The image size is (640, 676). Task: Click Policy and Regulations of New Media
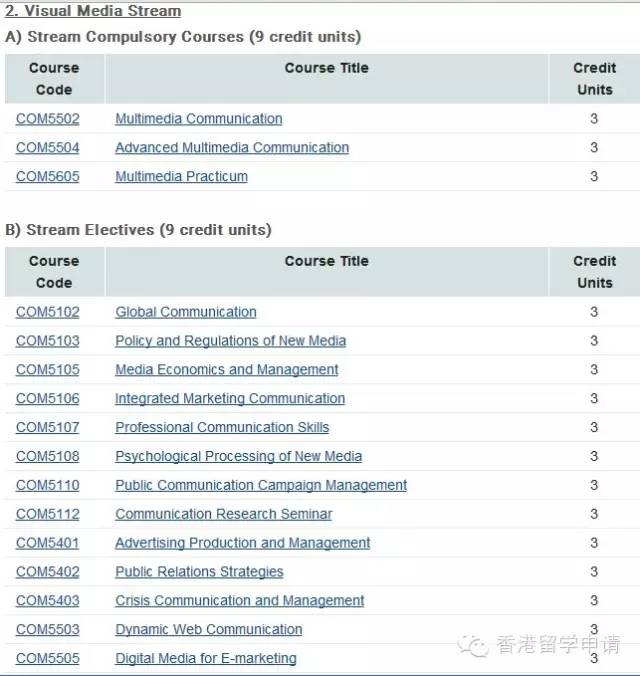coord(230,341)
